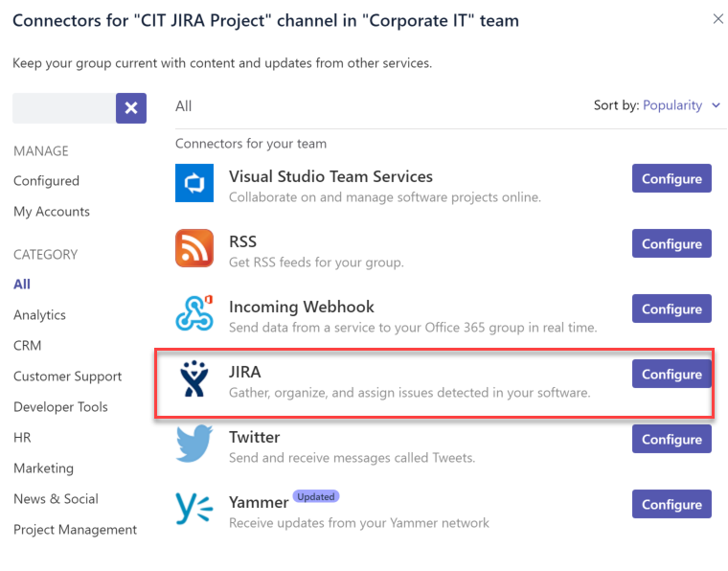The height and width of the screenshot is (571, 728).
Task: Click the Yammer logo icon
Action: (x=194, y=509)
